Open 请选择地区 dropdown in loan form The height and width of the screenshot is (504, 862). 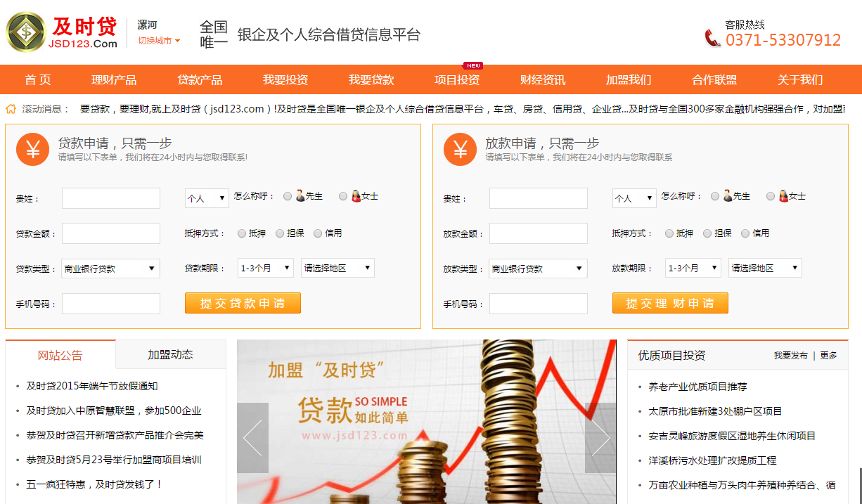coord(337,268)
